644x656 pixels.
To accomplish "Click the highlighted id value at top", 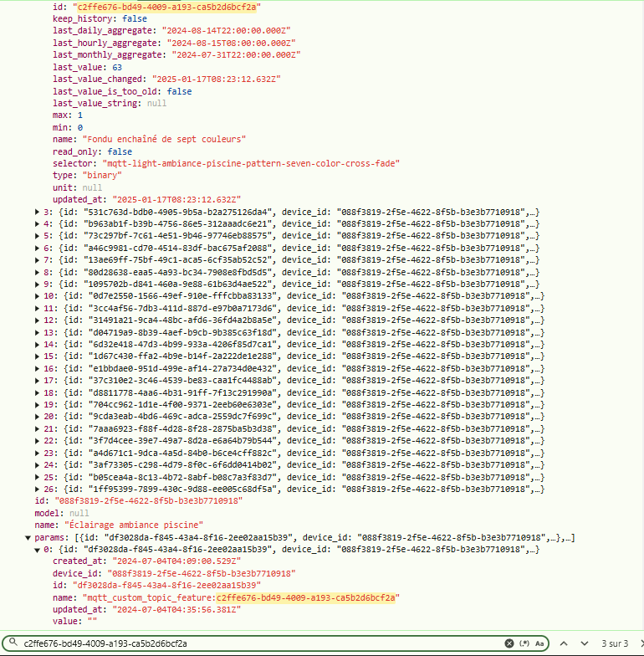I will (166, 6).
